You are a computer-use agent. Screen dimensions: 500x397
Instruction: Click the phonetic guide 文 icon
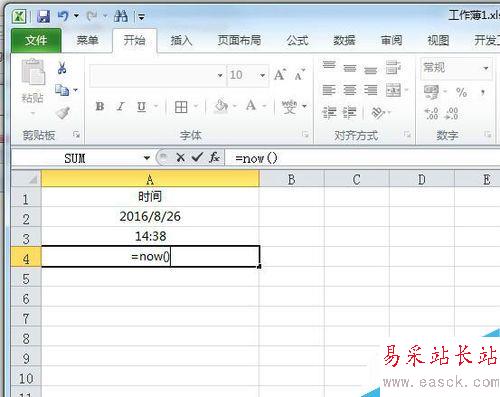coord(289,107)
